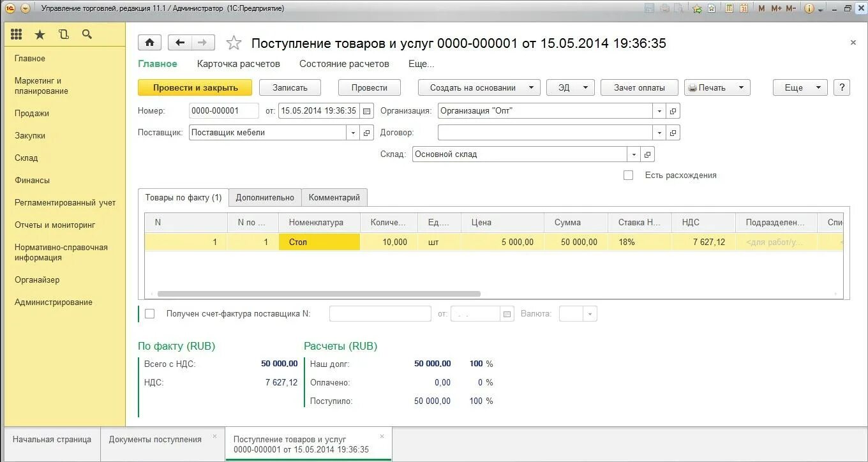
Task: Enable the Есть расхождения checkbox
Action: [x=628, y=175]
